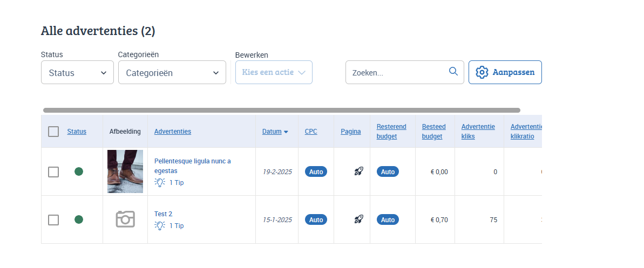
Task: Sort table by Resterend budget column
Action: pyautogui.click(x=391, y=132)
